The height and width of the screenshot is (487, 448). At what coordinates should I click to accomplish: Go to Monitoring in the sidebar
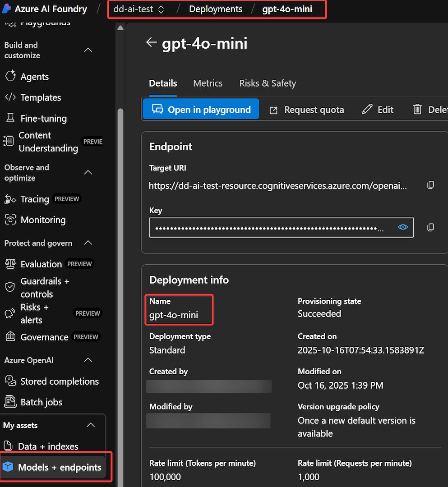coord(43,220)
